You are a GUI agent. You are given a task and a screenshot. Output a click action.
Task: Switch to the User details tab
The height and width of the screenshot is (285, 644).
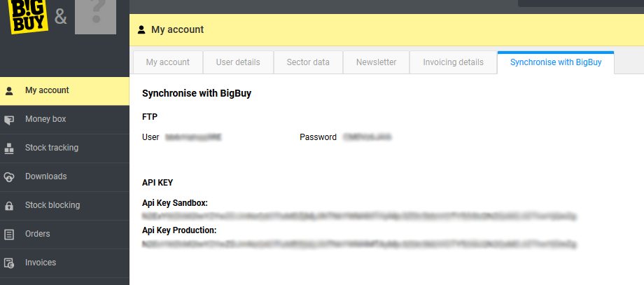tap(238, 62)
